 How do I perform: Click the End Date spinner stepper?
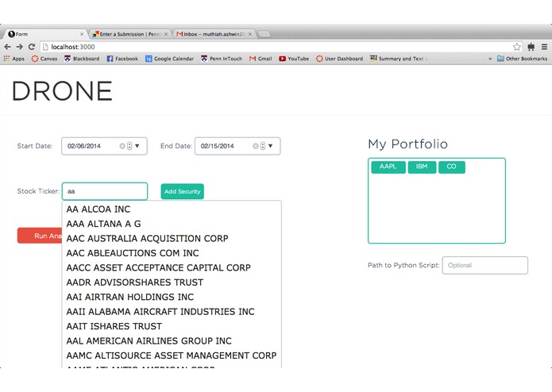coord(263,146)
